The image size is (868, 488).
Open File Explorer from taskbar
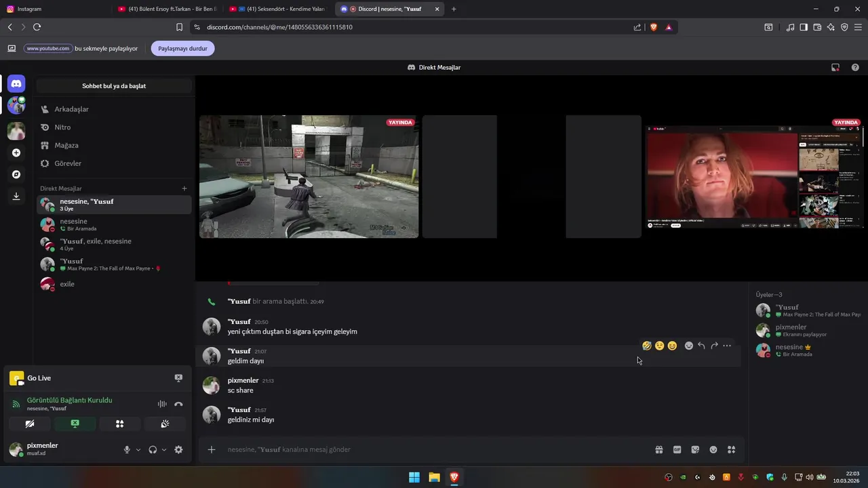tap(434, 477)
